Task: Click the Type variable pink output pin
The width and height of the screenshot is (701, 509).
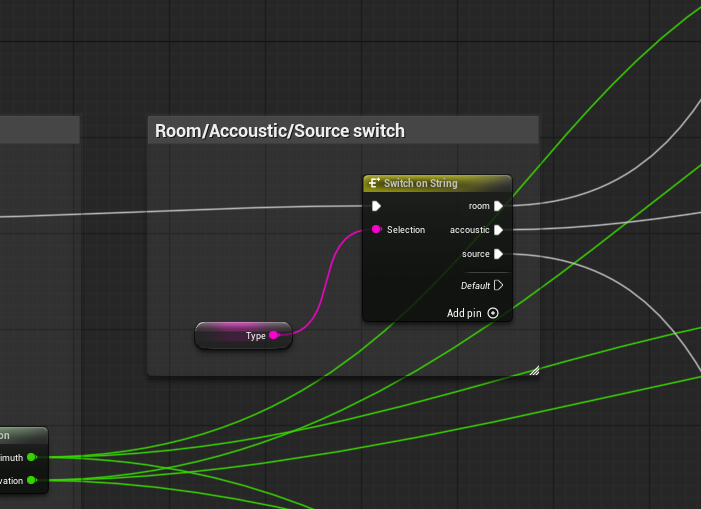Action: coord(274,335)
